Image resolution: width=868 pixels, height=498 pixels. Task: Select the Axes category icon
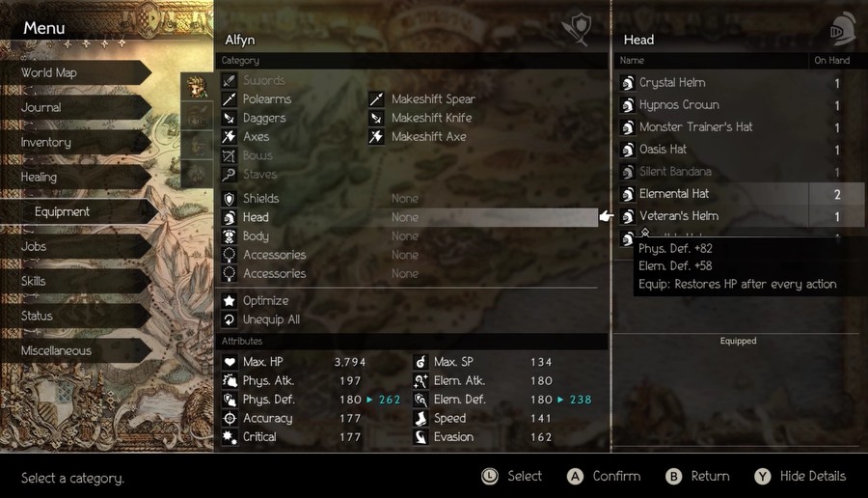click(230, 137)
